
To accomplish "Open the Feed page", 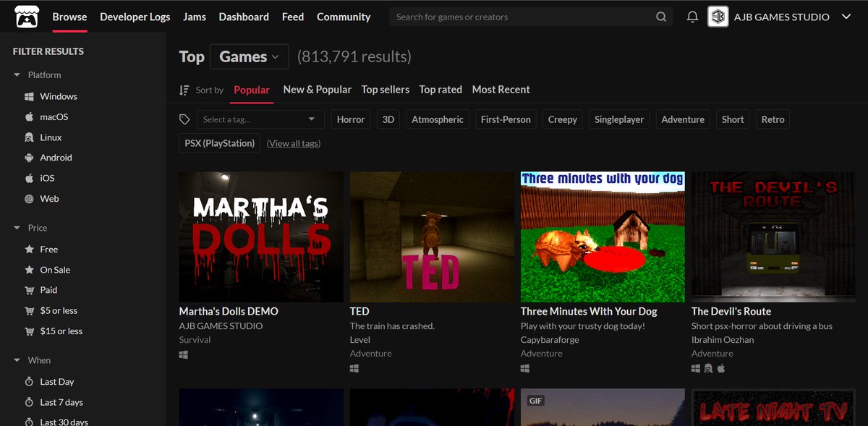I will [293, 17].
